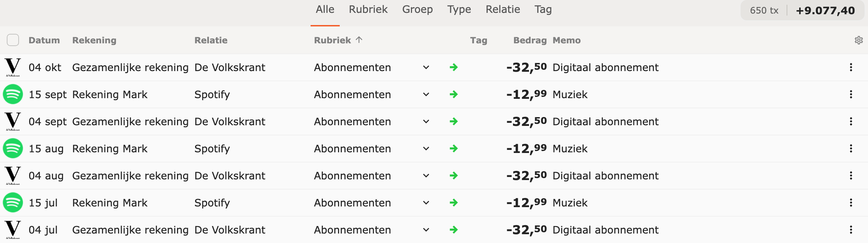The image size is (868, 243).
Task: Click the Spotify logo on the 15 sept row
Action: (13, 94)
